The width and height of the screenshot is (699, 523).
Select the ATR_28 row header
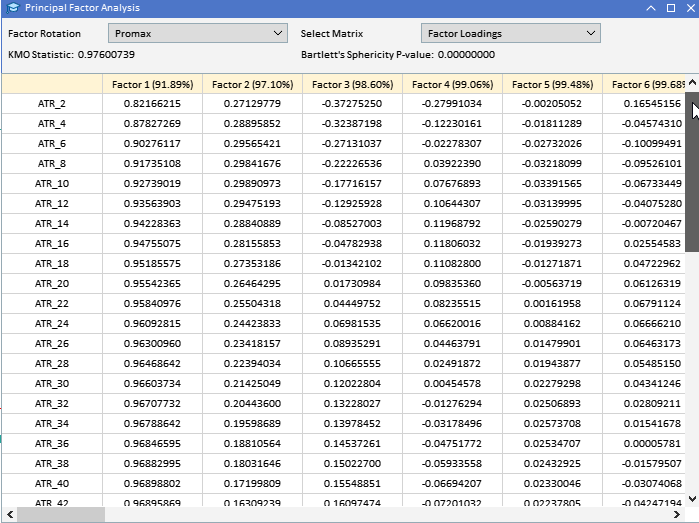tap(52, 363)
